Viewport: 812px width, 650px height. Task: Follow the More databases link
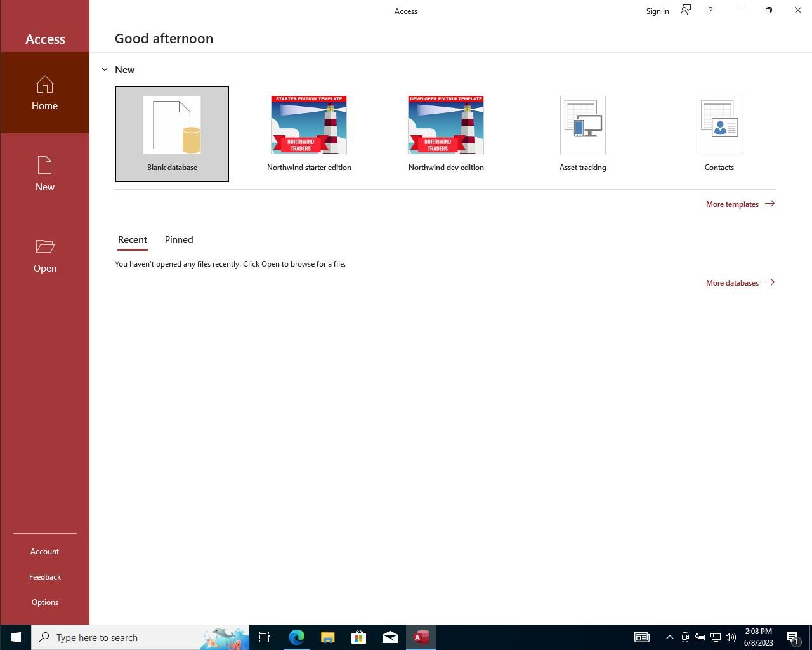(740, 282)
